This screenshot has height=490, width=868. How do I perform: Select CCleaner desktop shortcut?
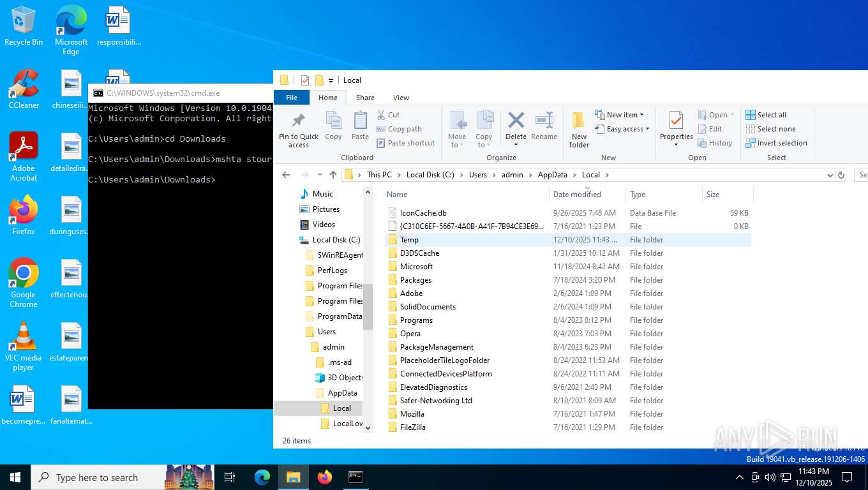24,89
